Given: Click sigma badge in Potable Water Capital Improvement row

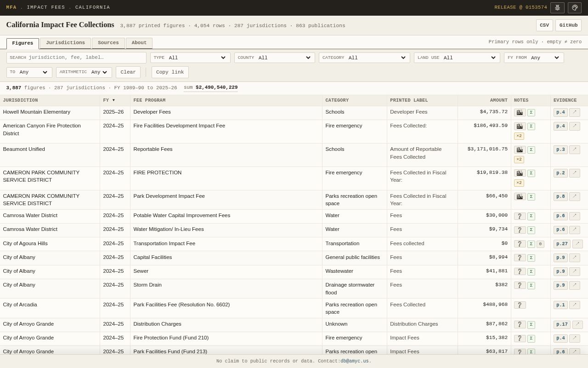Looking at the screenshot, I should click(x=531, y=216).
